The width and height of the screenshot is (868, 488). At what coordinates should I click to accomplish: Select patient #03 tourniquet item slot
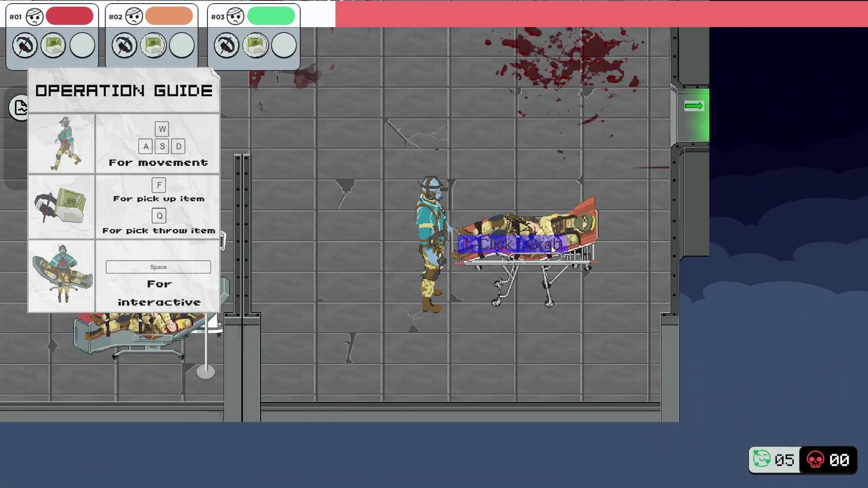tap(226, 45)
